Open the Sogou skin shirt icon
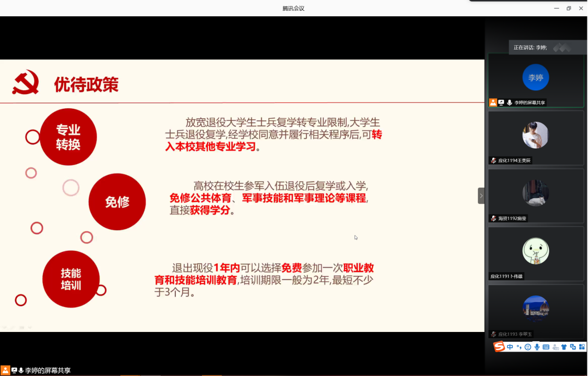This screenshot has height=376, width=588. [x=564, y=347]
